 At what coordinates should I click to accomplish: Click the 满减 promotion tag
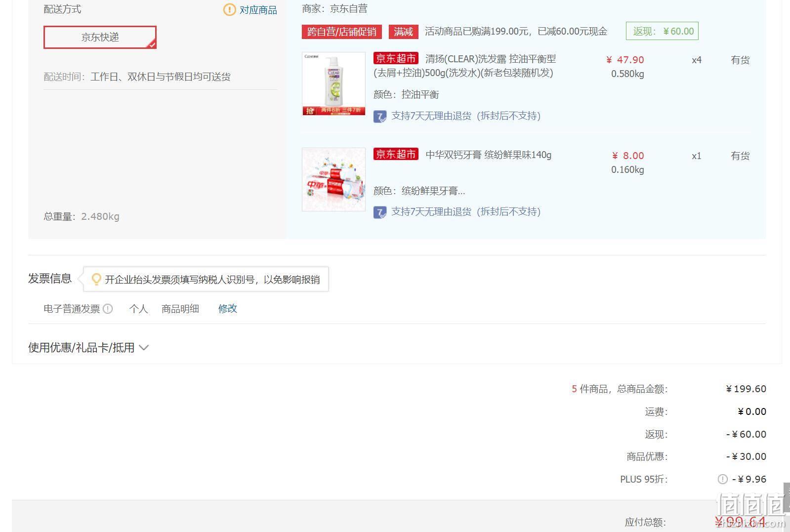point(403,32)
